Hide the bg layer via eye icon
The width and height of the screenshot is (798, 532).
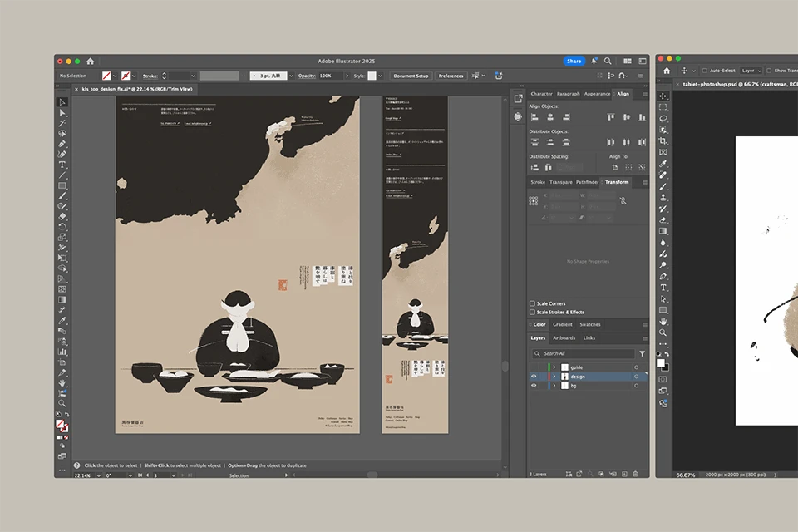pos(534,386)
